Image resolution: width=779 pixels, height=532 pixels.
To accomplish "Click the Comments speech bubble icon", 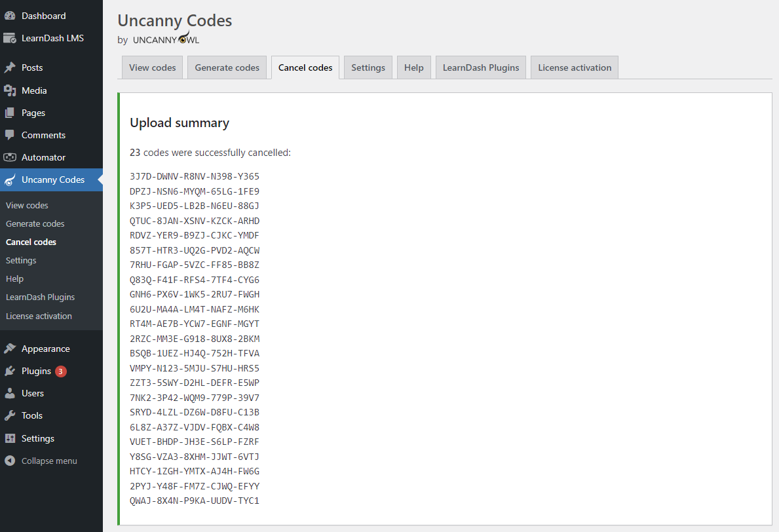I will click(10, 135).
